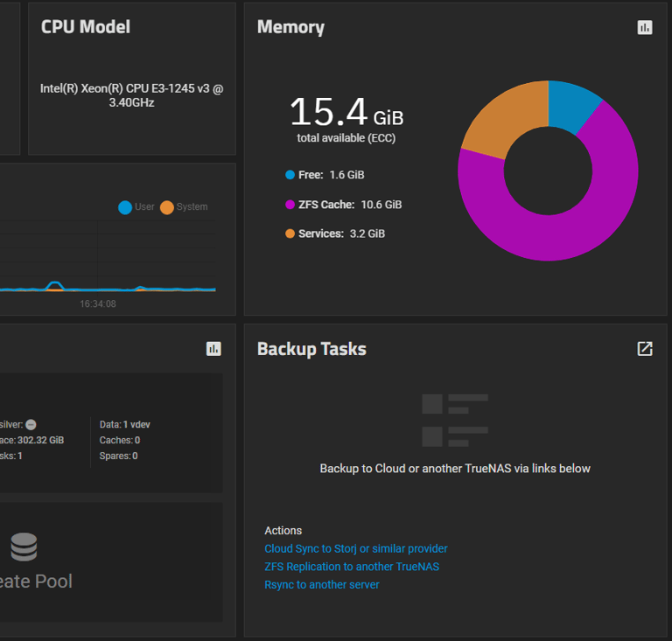Screen dimensions: 672x641
Task: Click the Actions label
Action: tap(283, 531)
